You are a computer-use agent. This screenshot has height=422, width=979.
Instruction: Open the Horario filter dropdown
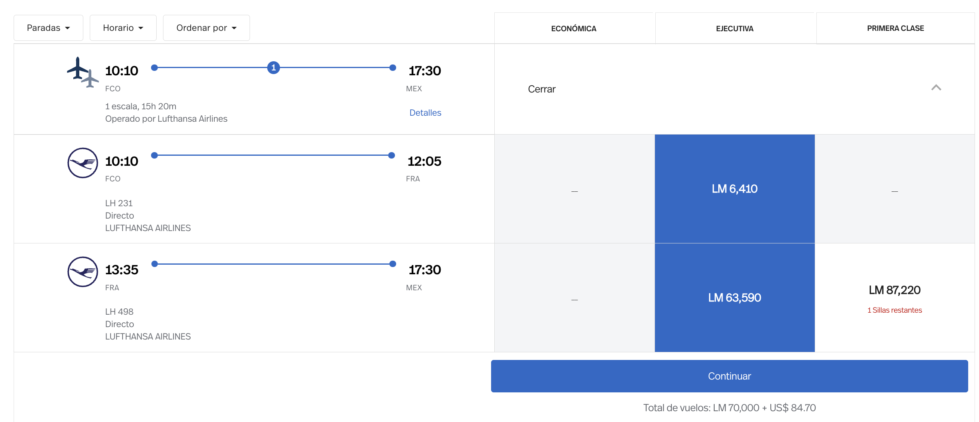[x=123, y=28]
